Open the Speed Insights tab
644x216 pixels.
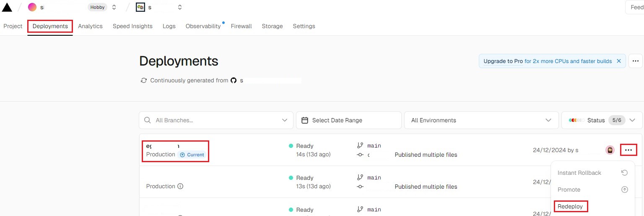tap(132, 26)
